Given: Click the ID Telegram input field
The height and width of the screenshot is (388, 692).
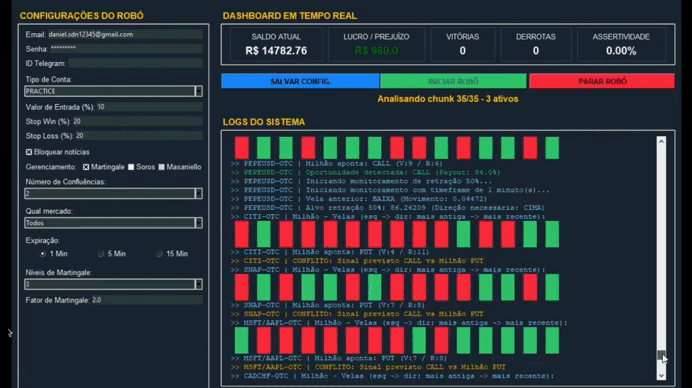Looking at the screenshot, I should [x=135, y=63].
